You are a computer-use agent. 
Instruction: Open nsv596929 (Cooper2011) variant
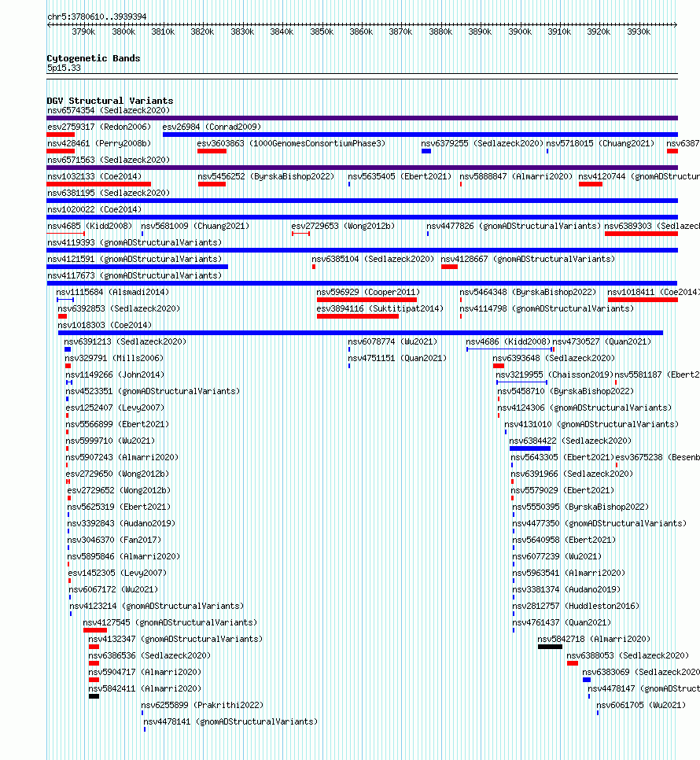pyautogui.click(x=368, y=292)
